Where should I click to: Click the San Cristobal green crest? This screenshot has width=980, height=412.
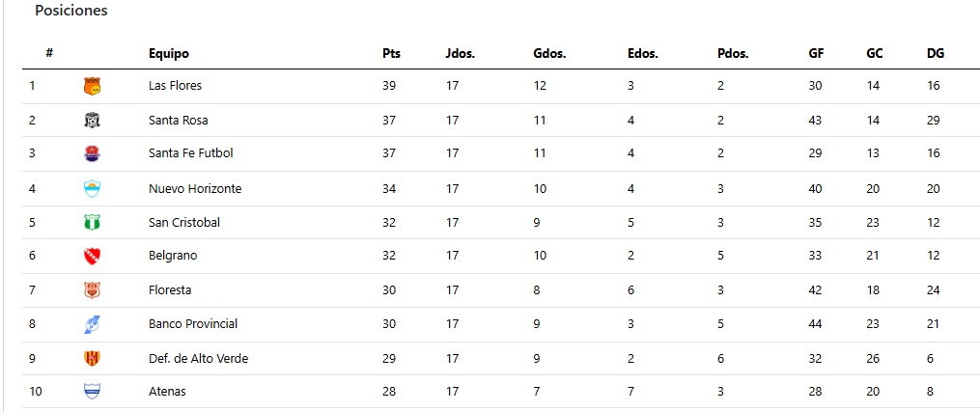[92, 222]
